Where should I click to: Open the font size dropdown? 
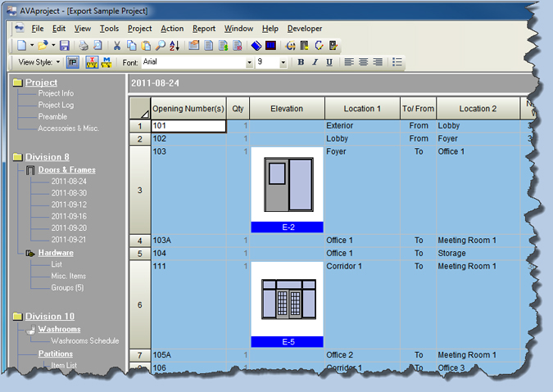(283, 62)
